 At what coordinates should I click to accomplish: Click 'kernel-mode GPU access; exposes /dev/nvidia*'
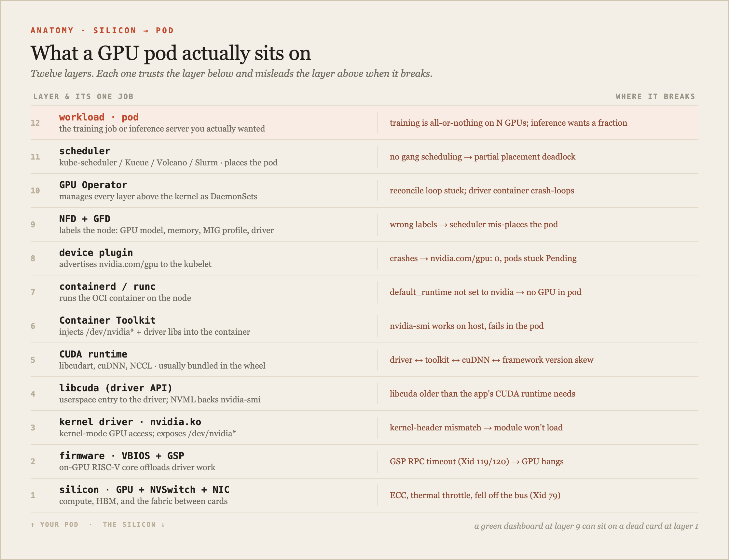tap(148, 433)
